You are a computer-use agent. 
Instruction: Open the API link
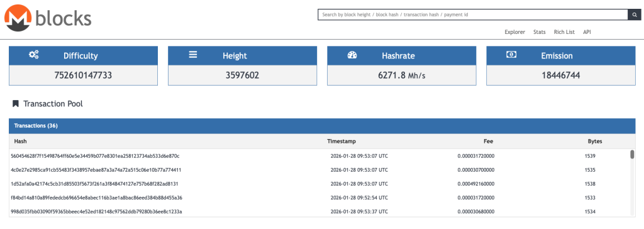[x=587, y=32]
